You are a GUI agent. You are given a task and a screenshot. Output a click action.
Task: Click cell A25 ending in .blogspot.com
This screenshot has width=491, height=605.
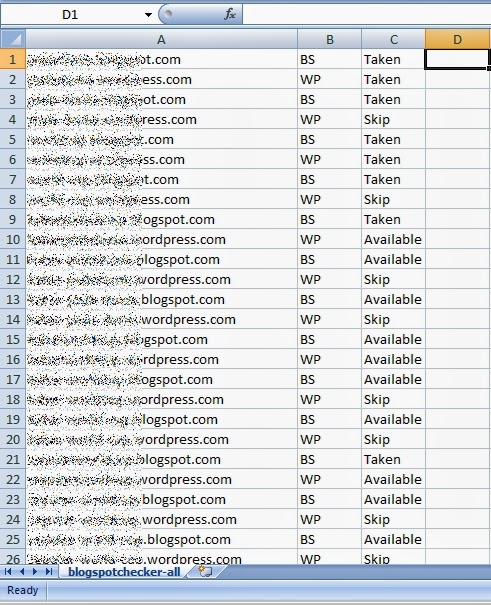162,539
